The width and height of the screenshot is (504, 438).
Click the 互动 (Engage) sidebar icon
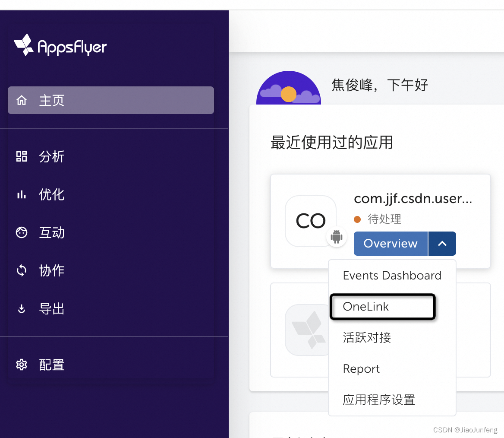(21, 232)
